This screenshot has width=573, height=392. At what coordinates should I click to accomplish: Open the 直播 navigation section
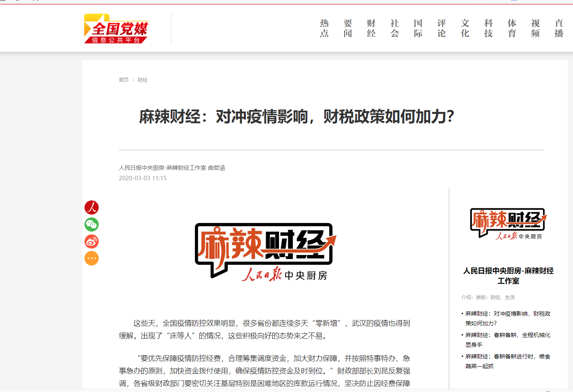coord(559,28)
